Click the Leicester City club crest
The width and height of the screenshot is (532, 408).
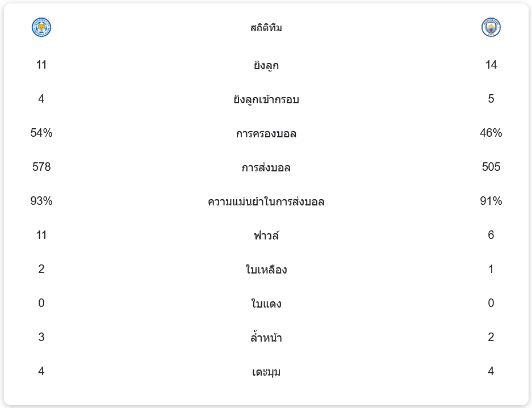(41, 27)
